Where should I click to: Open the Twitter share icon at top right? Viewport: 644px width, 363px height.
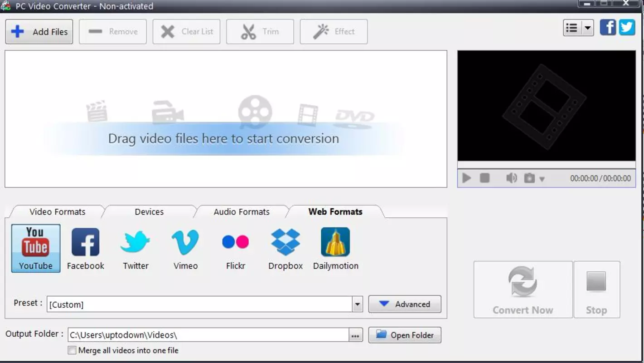(627, 27)
